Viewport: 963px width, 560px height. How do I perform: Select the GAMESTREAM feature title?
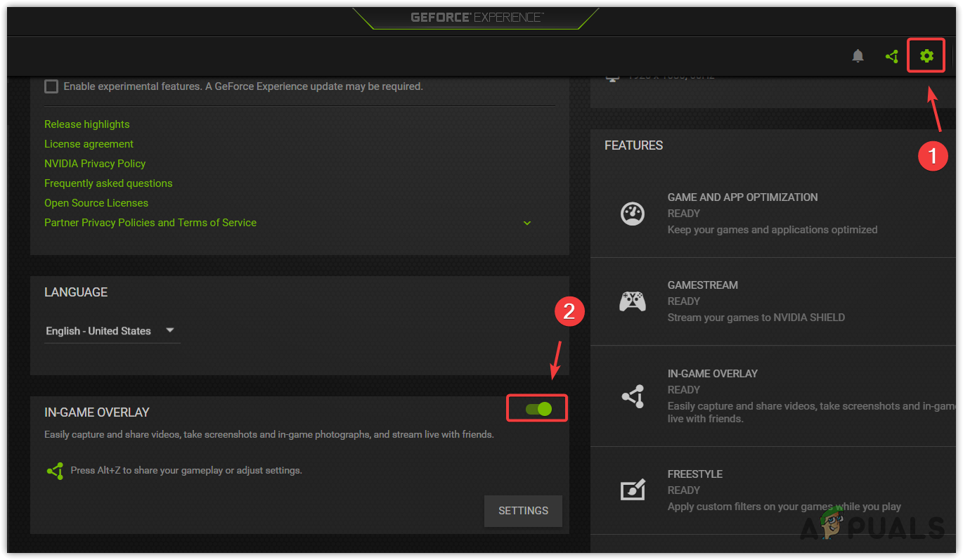click(x=703, y=285)
